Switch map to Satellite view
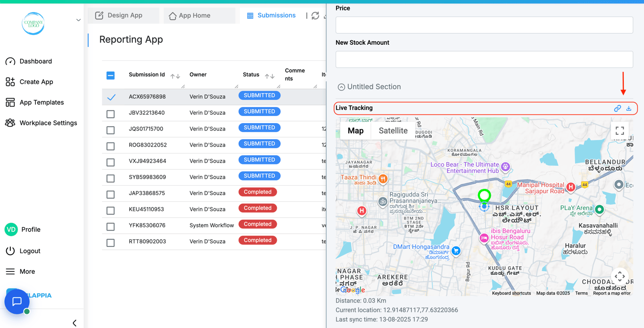Image resolution: width=644 pixels, height=328 pixels. click(x=393, y=131)
